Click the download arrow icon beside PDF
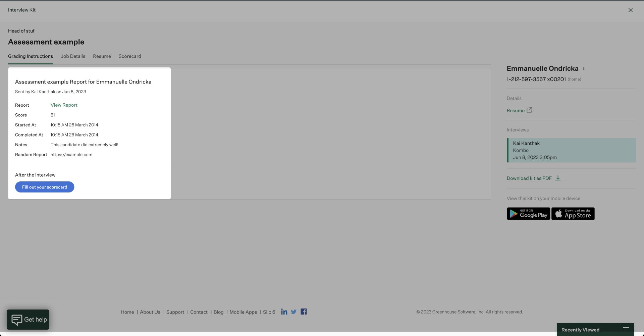 [x=558, y=178]
